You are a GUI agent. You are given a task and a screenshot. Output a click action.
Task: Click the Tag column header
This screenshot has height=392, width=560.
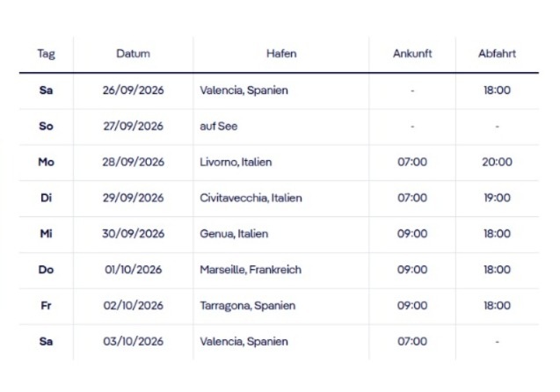pyautogui.click(x=46, y=54)
